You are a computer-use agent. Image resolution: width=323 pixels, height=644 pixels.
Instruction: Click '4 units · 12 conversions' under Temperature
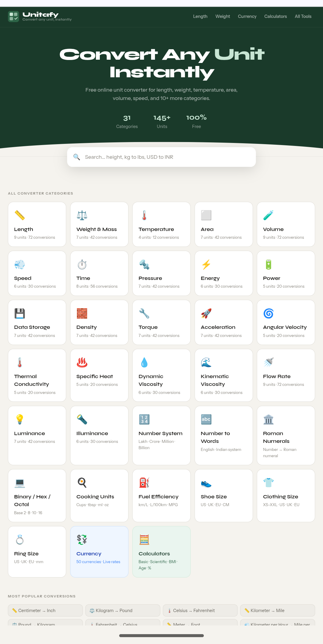coord(159,237)
